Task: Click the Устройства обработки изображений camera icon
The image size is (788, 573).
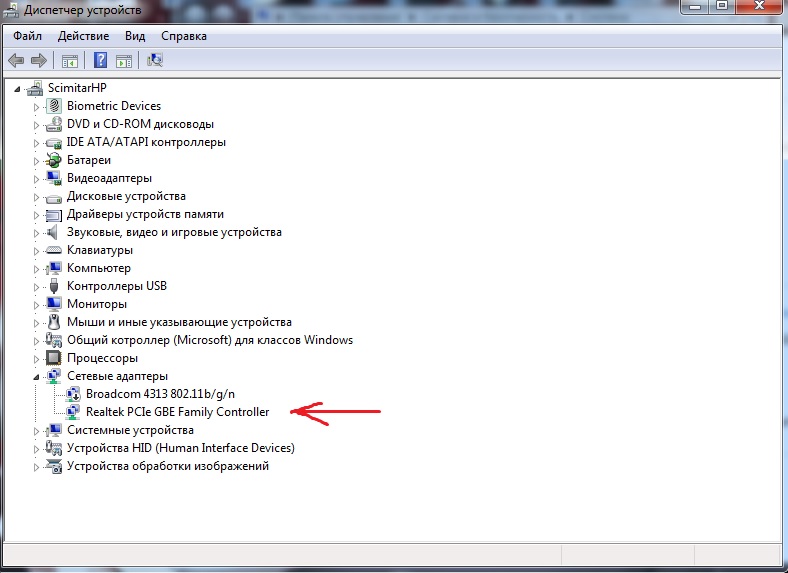Action: [53, 466]
